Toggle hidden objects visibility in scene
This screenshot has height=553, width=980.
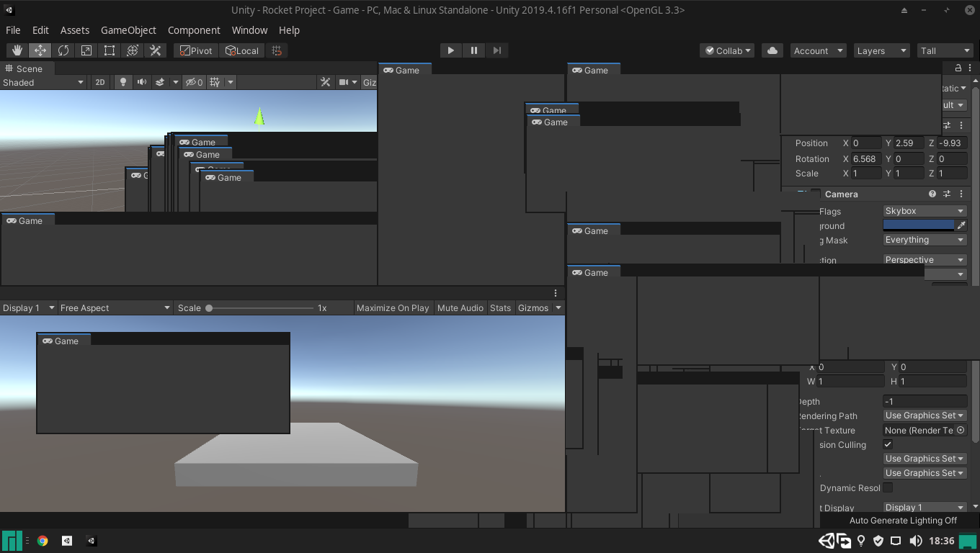(193, 82)
